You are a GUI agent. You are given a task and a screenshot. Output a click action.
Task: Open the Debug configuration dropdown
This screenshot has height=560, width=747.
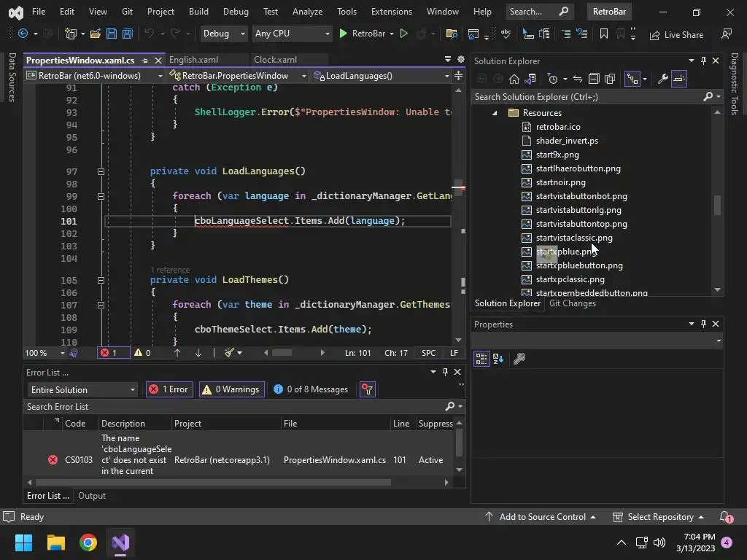[223, 34]
